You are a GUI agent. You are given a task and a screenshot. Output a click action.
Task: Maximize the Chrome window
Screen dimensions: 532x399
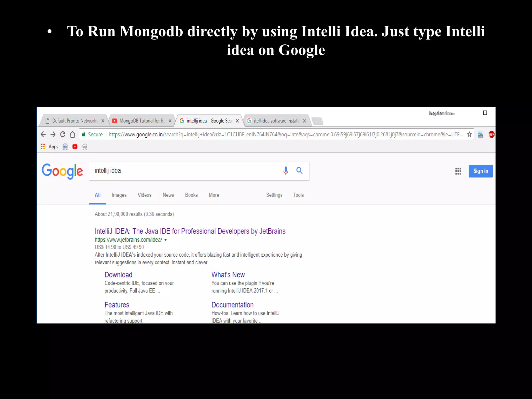[x=485, y=113]
